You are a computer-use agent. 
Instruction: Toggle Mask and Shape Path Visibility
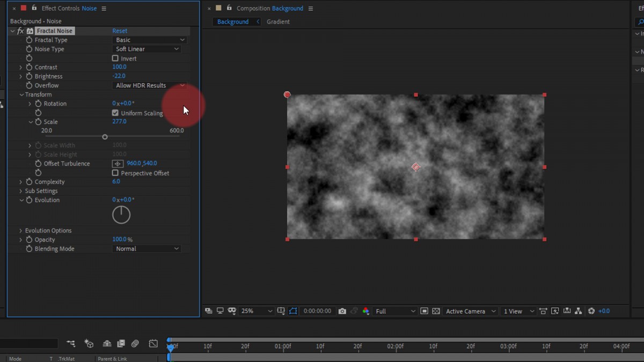pyautogui.click(x=293, y=311)
